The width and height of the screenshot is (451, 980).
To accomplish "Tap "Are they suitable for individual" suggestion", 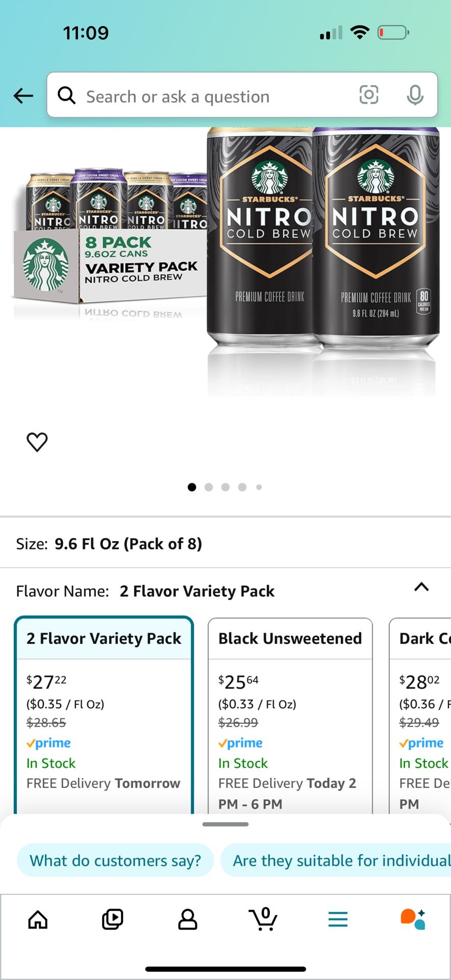I will click(x=337, y=861).
